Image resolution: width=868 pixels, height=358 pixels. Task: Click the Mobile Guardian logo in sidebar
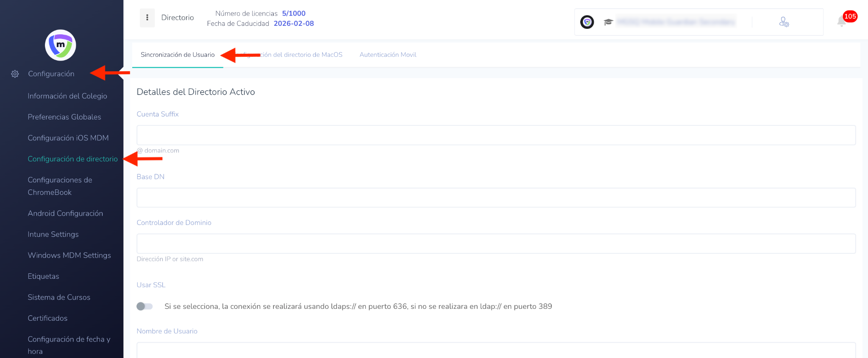click(61, 45)
